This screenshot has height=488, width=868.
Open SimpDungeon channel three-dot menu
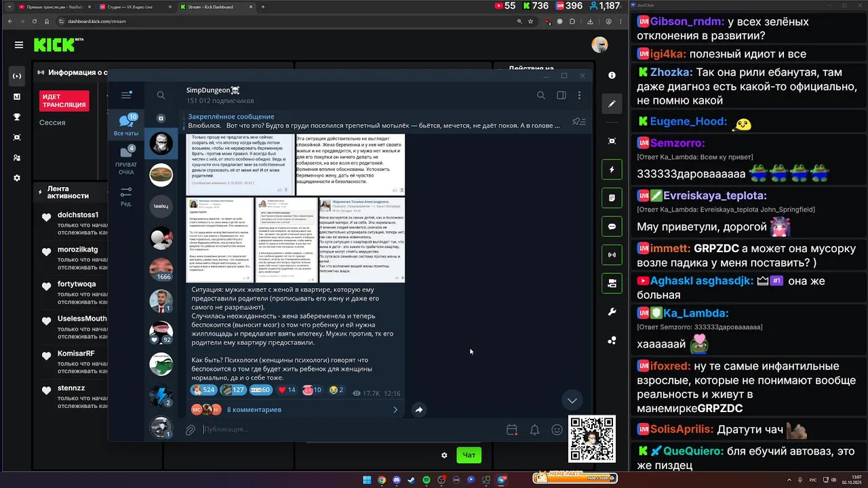(x=579, y=96)
